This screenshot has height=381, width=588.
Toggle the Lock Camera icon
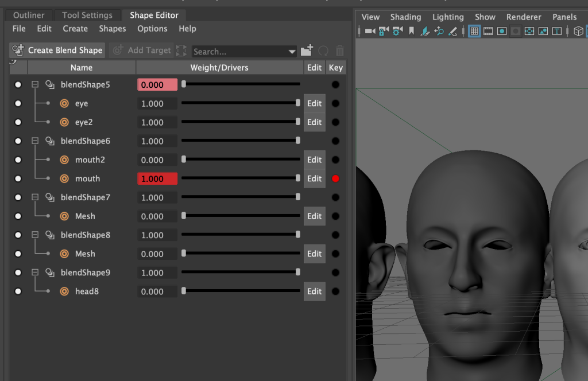pos(384,31)
